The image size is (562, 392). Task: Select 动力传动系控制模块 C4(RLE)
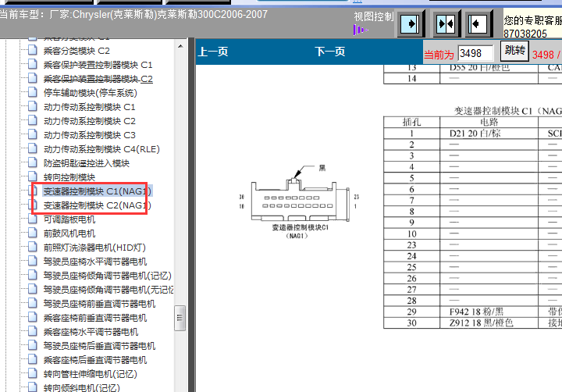(x=101, y=149)
